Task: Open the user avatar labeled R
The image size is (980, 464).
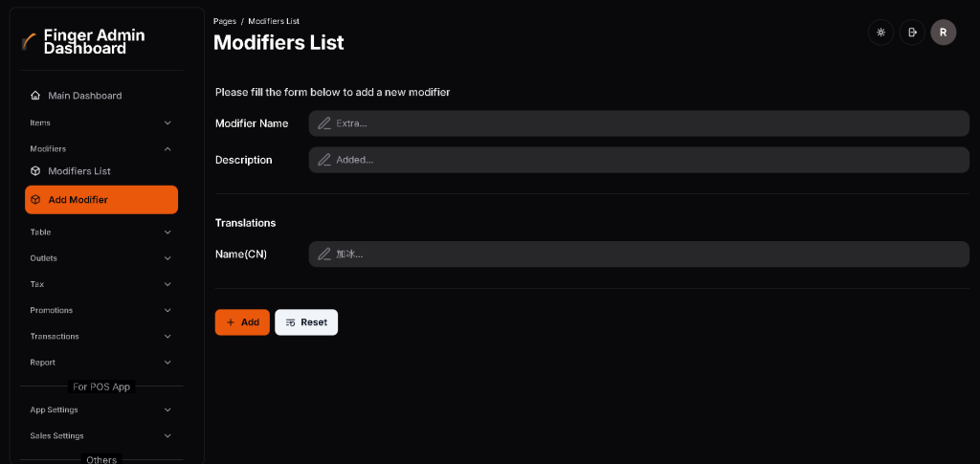Action: tap(944, 33)
